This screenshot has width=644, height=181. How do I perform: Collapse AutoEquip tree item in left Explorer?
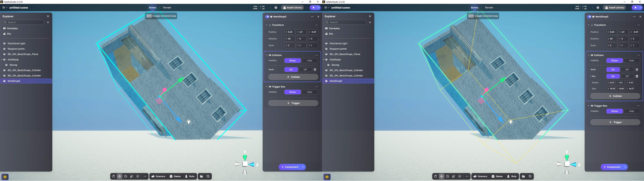coord(2,60)
